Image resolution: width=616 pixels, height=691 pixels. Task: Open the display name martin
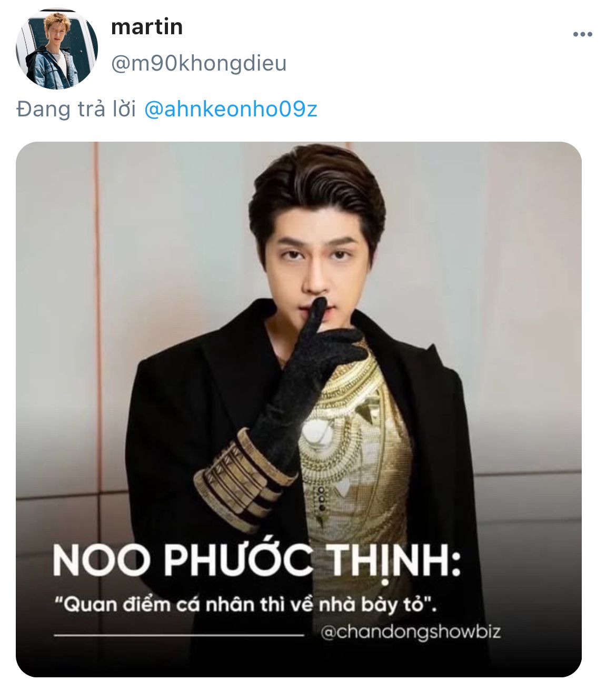[x=147, y=26]
